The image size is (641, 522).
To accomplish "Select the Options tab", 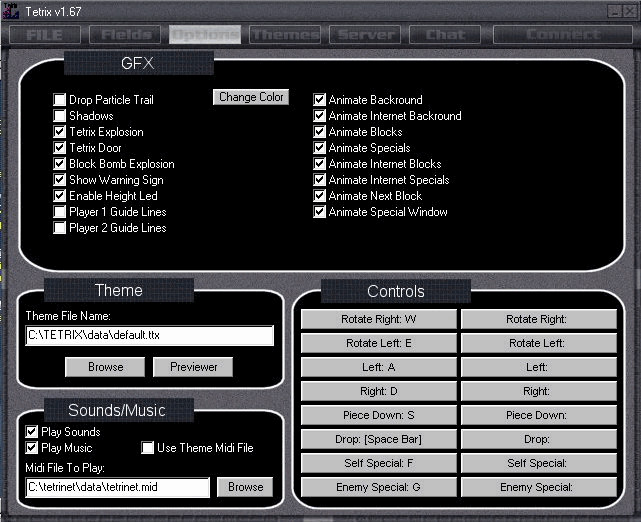I will pyautogui.click(x=205, y=35).
